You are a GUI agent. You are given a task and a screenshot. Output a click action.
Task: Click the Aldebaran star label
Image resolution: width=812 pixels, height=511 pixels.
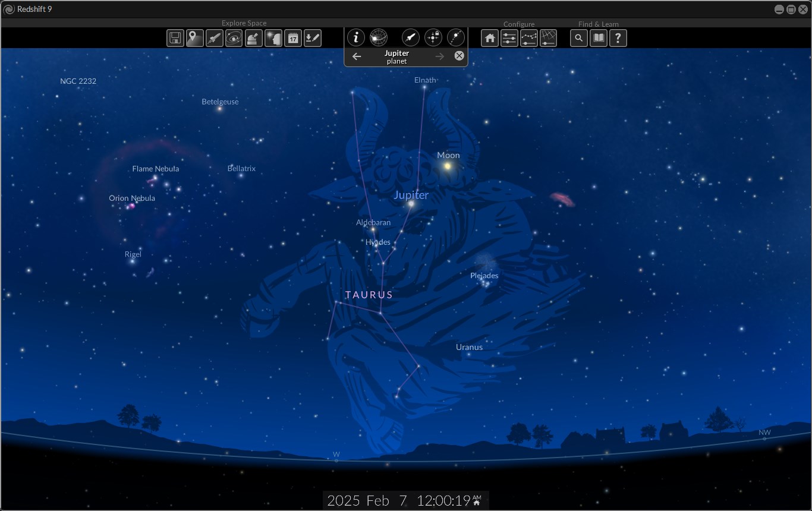coord(373,222)
